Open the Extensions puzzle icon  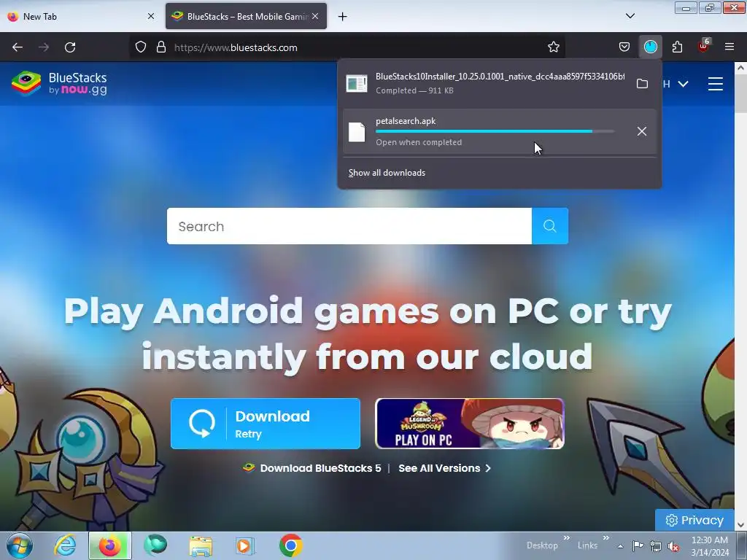(x=677, y=47)
